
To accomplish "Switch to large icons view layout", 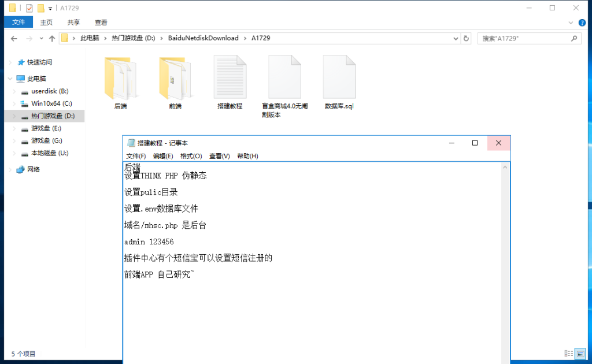I will click(x=580, y=354).
